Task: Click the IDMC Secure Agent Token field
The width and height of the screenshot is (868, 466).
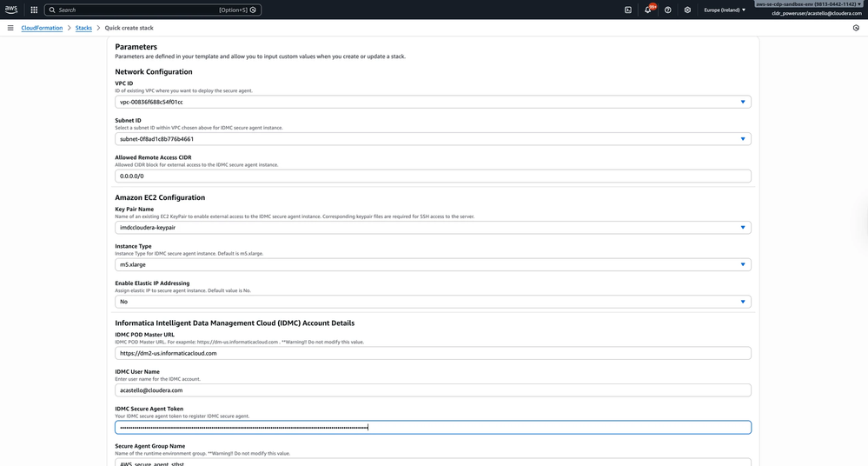Action: (x=433, y=427)
